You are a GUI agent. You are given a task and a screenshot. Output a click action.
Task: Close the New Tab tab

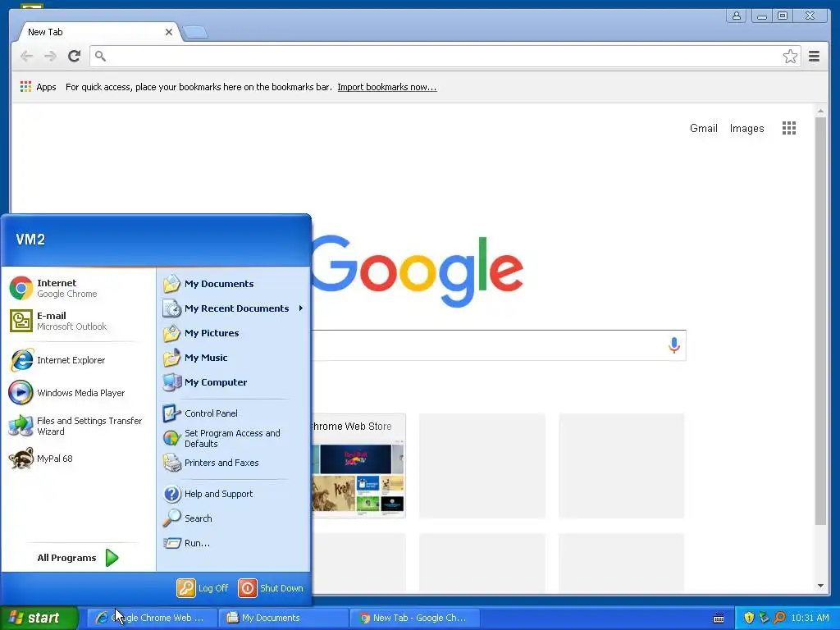click(x=169, y=32)
